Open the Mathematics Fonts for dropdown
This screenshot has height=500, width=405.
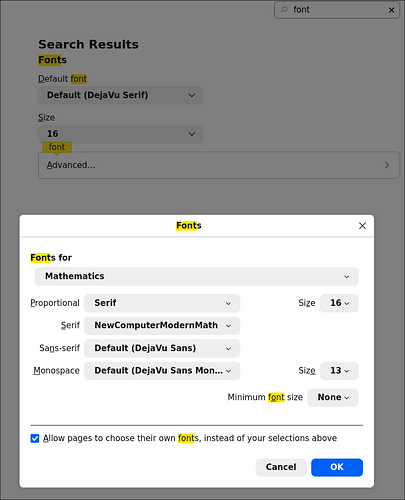(x=197, y=276)
